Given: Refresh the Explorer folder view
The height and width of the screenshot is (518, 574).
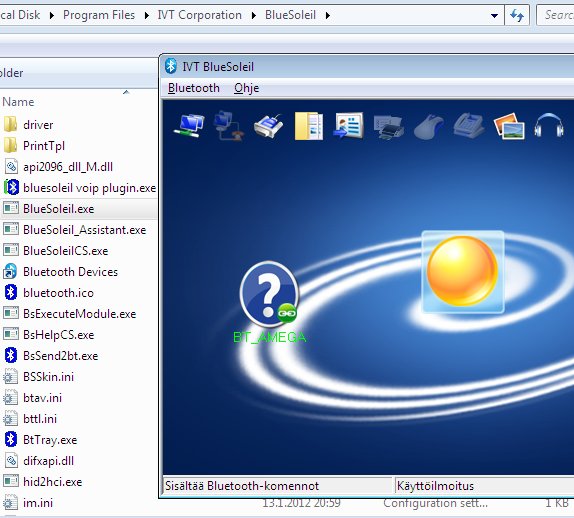Looking at the screenshot, I should point(517,15).
